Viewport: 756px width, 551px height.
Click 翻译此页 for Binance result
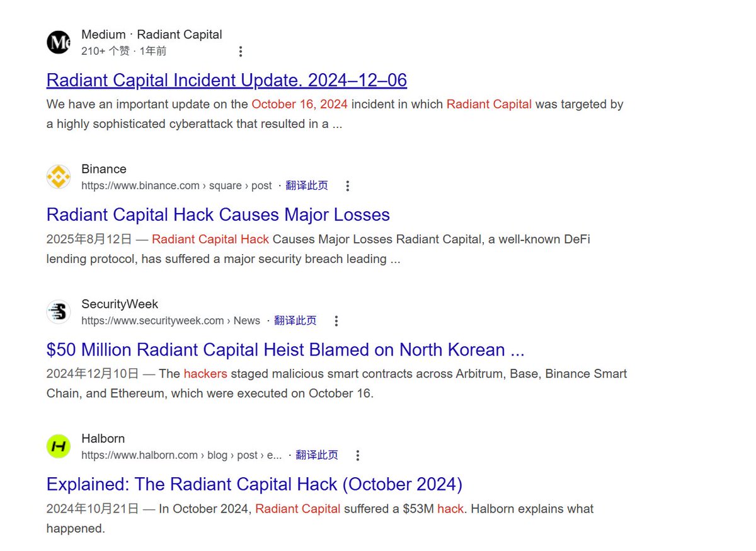(307, 185)
